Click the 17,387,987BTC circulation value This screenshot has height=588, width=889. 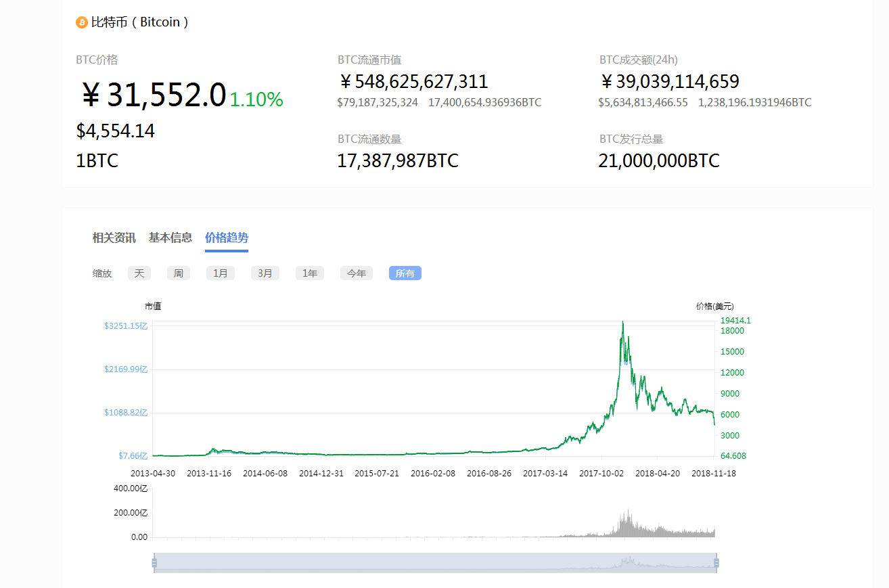click(x=398, y=160)
